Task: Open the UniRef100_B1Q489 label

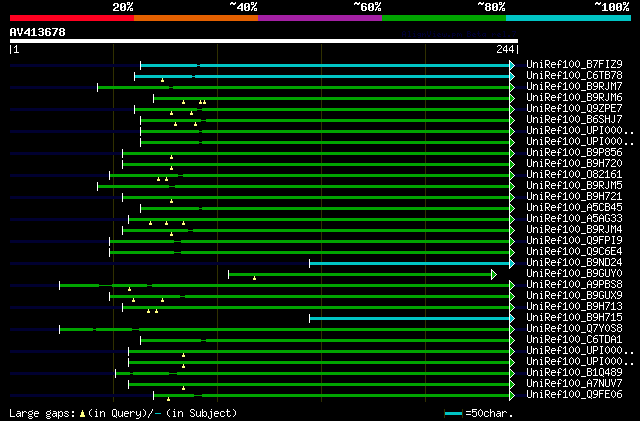Action: [574, 373]
